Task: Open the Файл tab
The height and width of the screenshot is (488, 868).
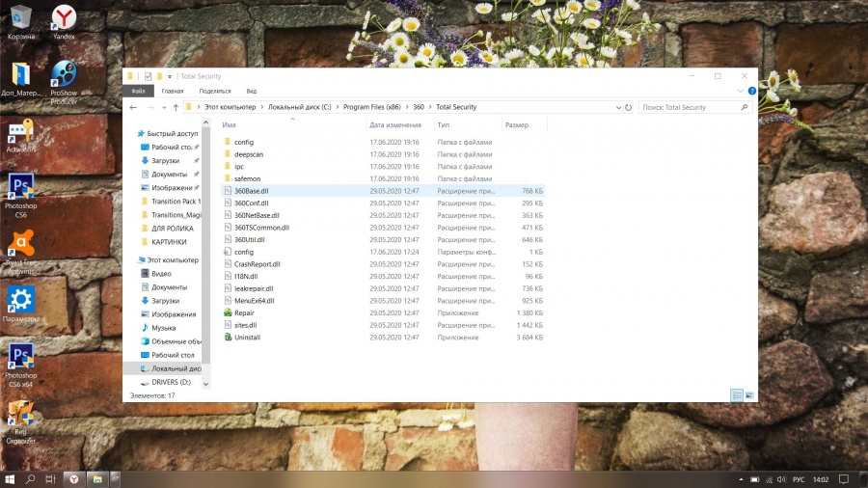Action: point(138,91)
